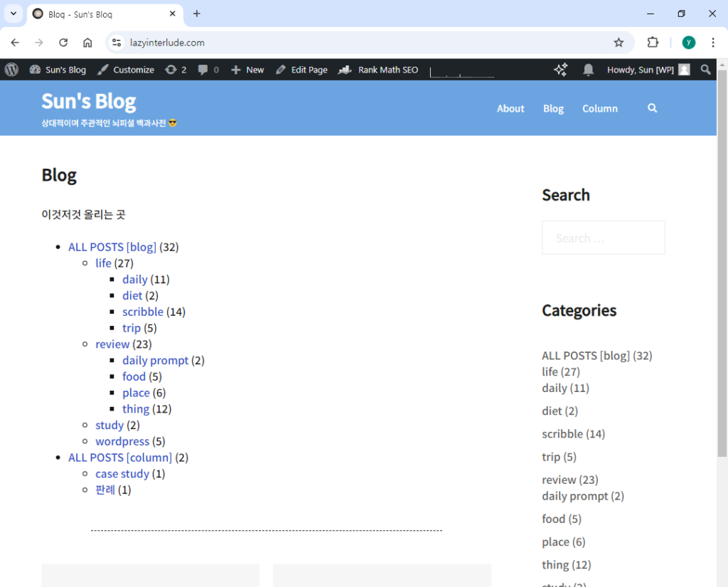
Task: Open site header search magnifier icon
Action: (x=653, y=108)
